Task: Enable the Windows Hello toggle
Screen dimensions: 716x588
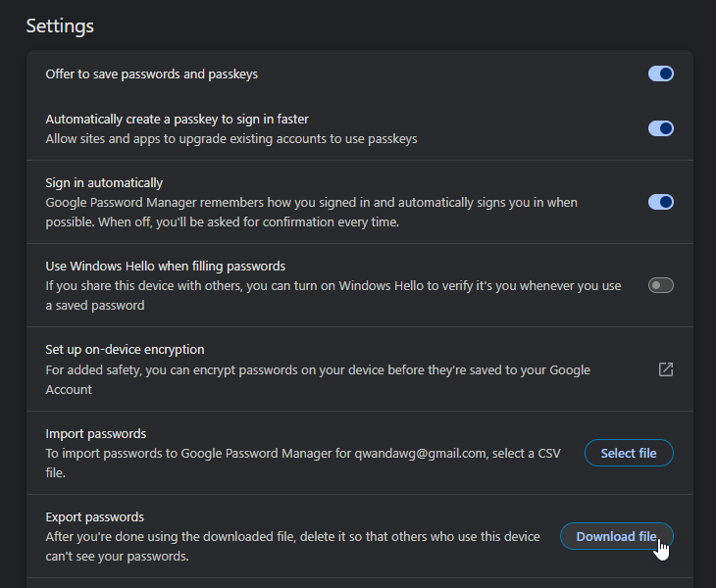Action: point(660,285)
